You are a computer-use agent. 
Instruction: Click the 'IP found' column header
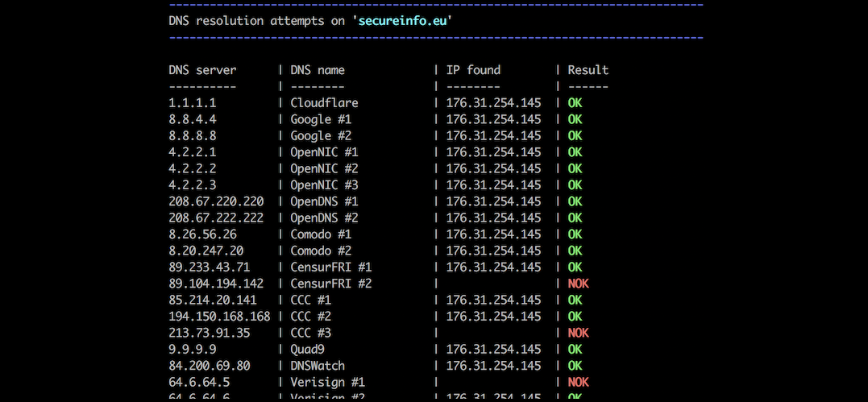click(473, 70)
